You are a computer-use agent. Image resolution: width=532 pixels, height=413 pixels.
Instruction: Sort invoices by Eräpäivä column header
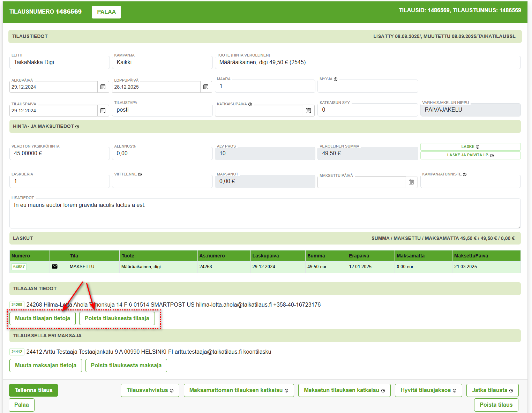[359, 256]
